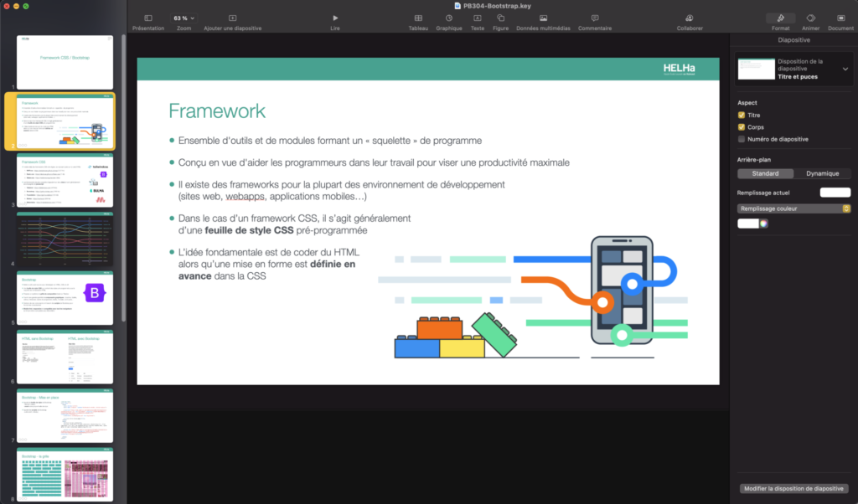The width and height of the screenshot is (858, 504).
Task: Open Données multimédias media menu
Action: [543, 18]
